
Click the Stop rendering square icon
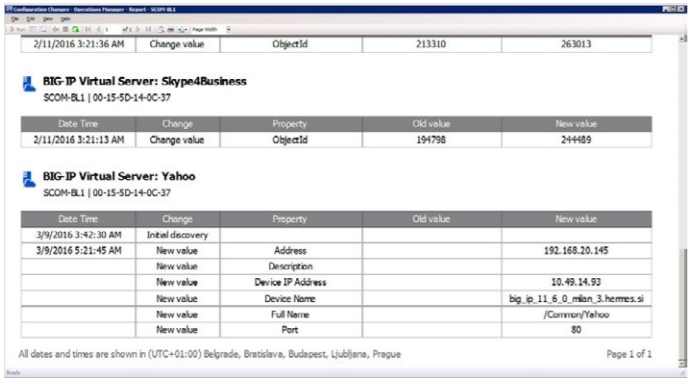click(x=65, y=30)
